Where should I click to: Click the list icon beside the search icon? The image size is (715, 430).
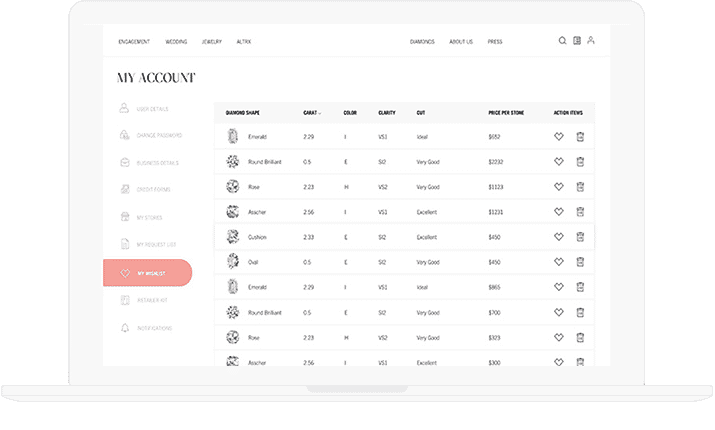click(x=577, y=41)
